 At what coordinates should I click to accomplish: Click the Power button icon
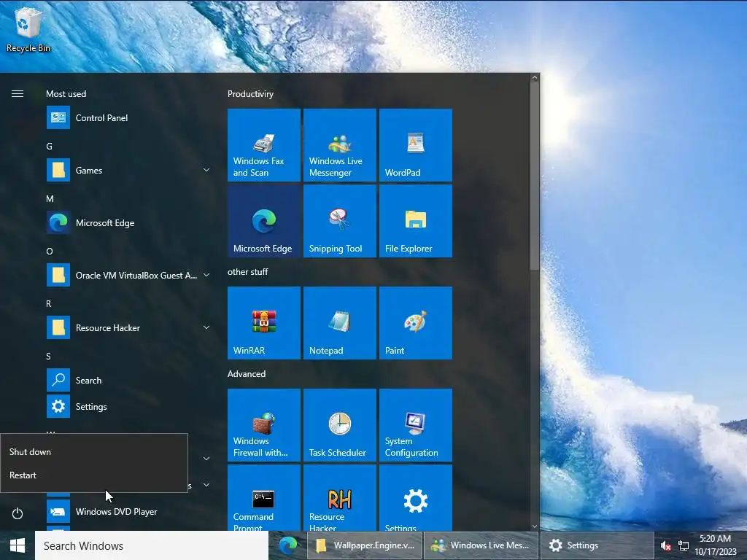[18, 513]
